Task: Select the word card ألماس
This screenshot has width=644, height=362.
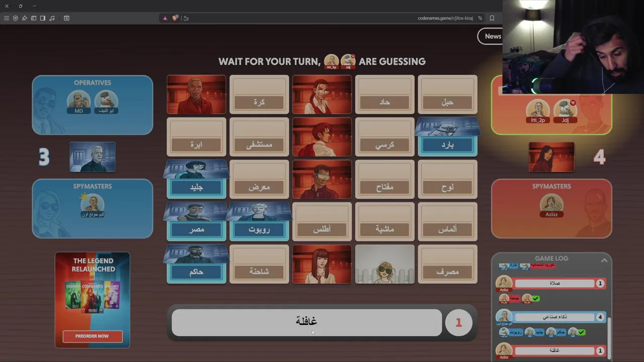Action: pos(448,222)
